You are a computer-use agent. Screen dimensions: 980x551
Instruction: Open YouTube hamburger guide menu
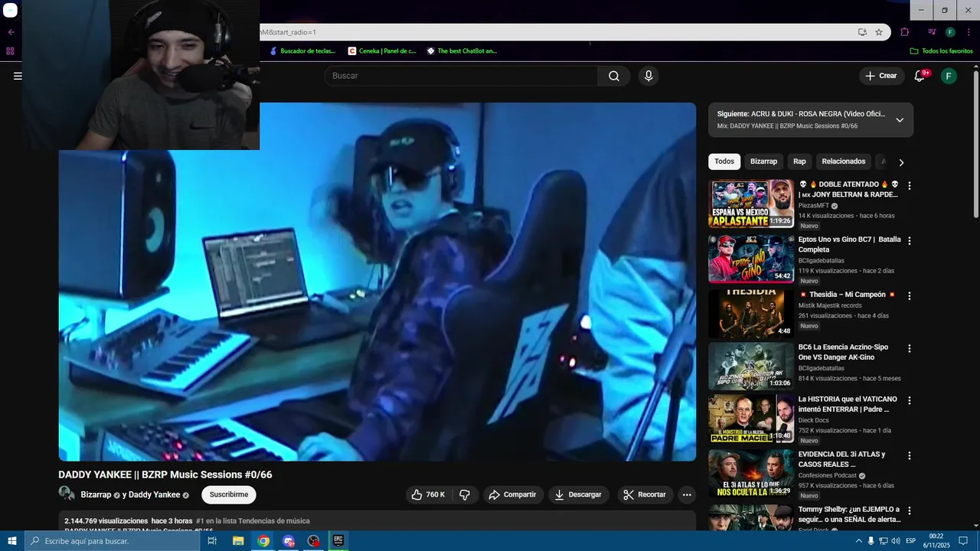[x=18, y=76]
